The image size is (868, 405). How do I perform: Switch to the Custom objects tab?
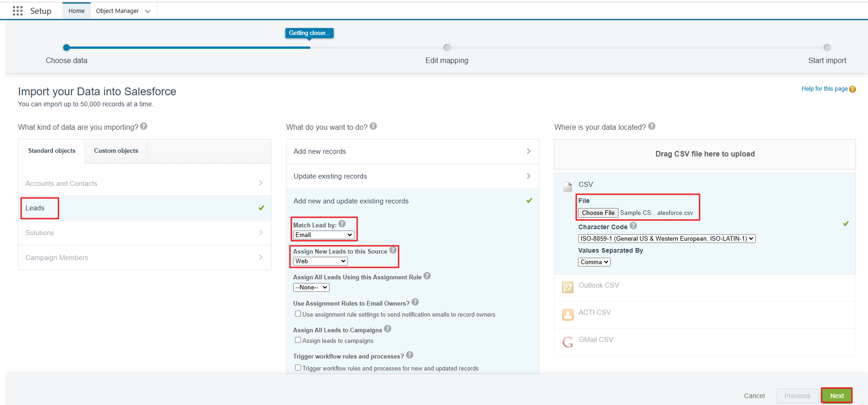(x=116, y=151)
